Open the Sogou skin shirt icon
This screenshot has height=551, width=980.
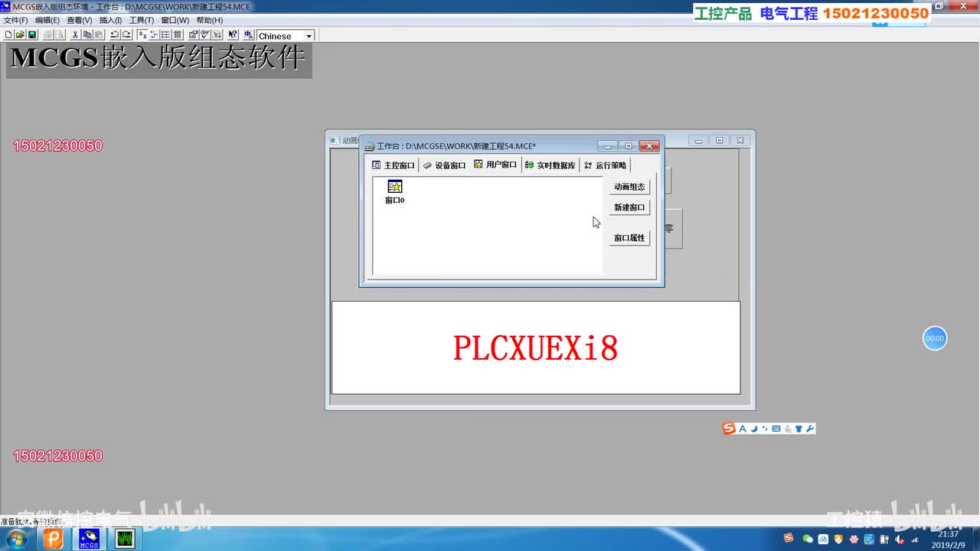[799, 429]
